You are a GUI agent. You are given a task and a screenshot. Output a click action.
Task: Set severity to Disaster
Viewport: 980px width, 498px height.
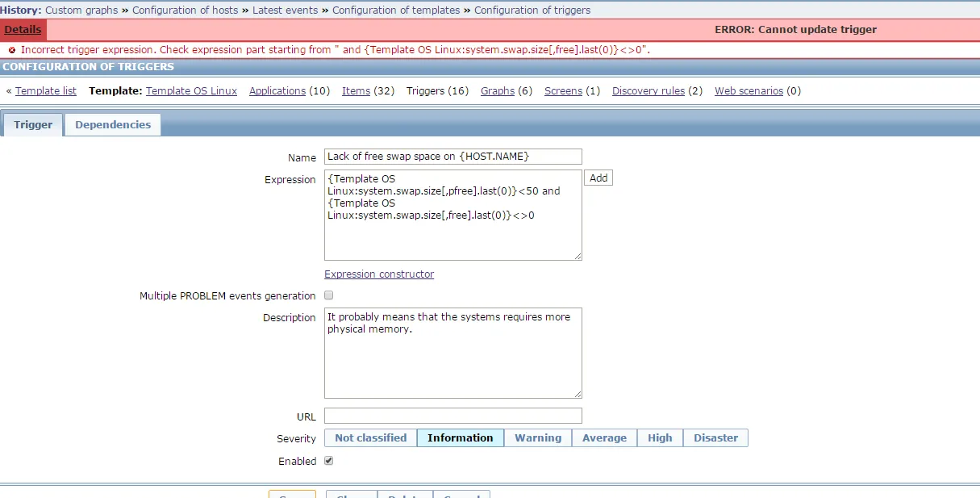[x=716, y=438]
